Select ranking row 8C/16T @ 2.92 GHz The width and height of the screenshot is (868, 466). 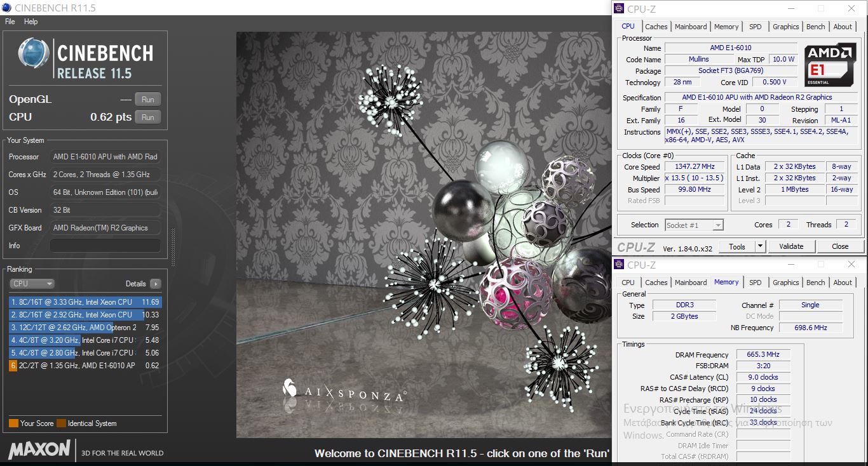coord(85,315)
